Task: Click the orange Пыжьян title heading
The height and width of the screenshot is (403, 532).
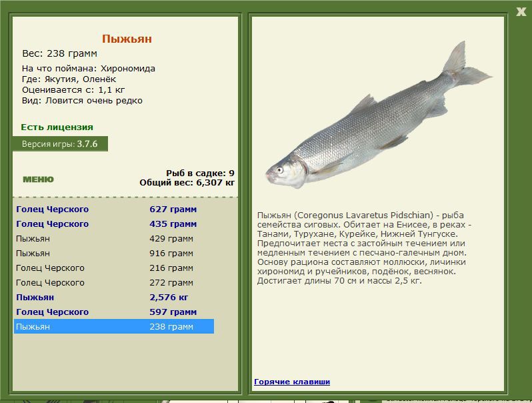Action: (x=127, y=39)
